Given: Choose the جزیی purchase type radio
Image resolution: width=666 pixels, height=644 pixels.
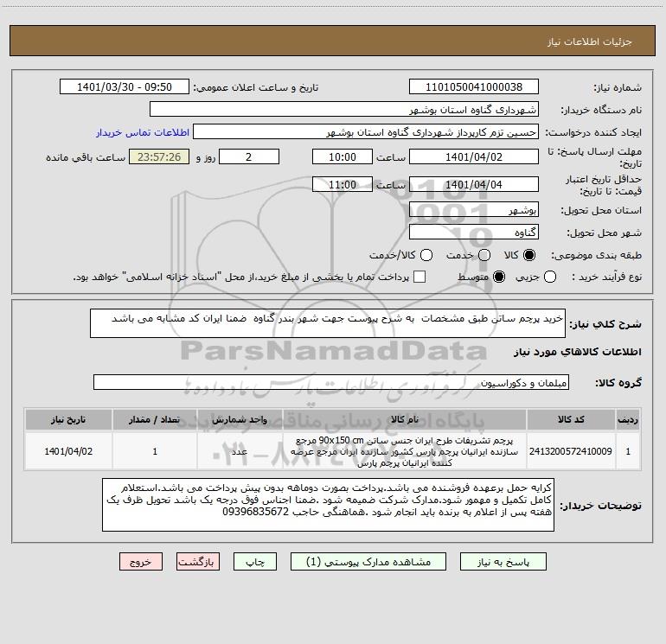Looking at the screenshot, I should coord(549,277).
